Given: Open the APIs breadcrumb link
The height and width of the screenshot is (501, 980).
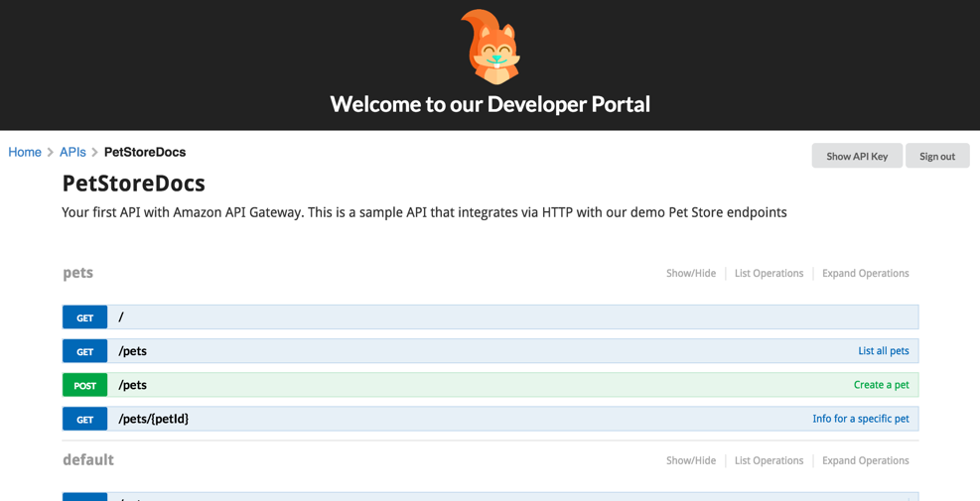Looking at the screenshot, I should pyautogui.click(x=72, y=152).
